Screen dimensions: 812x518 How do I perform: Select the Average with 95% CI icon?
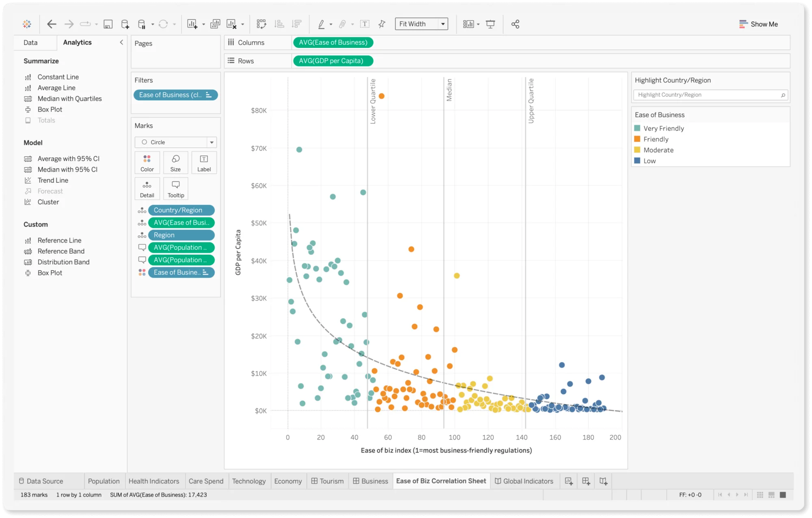(x=28, y=158)
